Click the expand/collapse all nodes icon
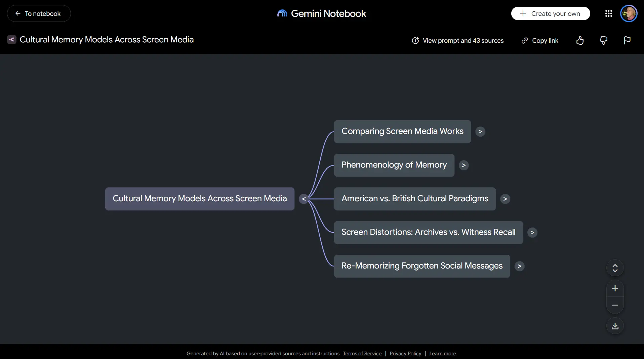Viewport: 644px width, 359px height. coord(615,268)
